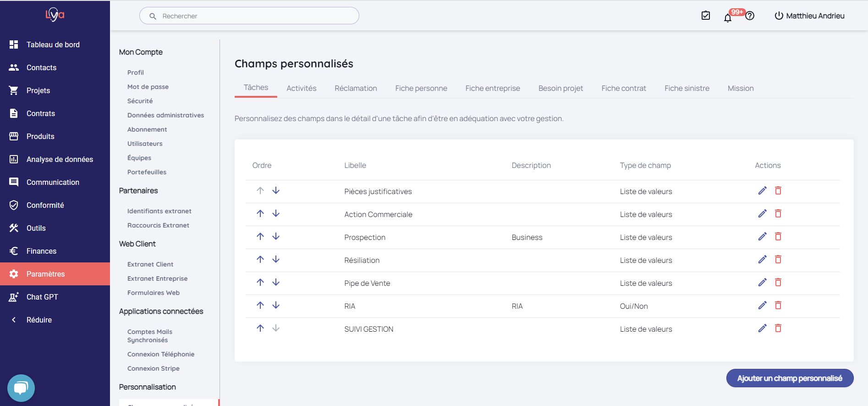Delete the Résiliation field
Image resolution: width=868 pixels, height=406 pixels.
tap(778, 259)
